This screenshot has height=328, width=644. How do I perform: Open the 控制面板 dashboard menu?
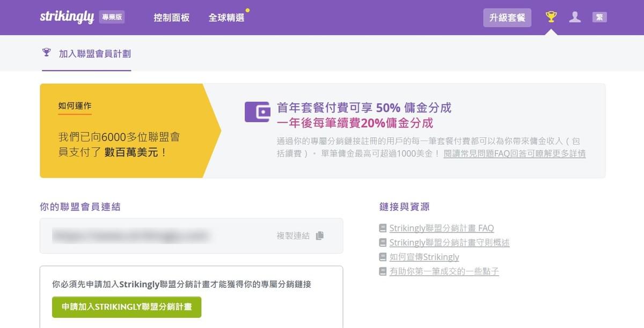[x=172, y=18]
